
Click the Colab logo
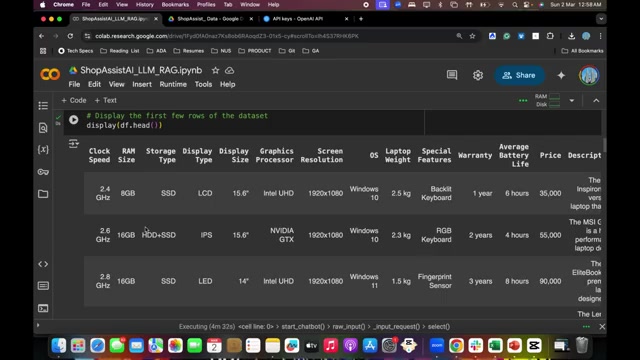50,75
